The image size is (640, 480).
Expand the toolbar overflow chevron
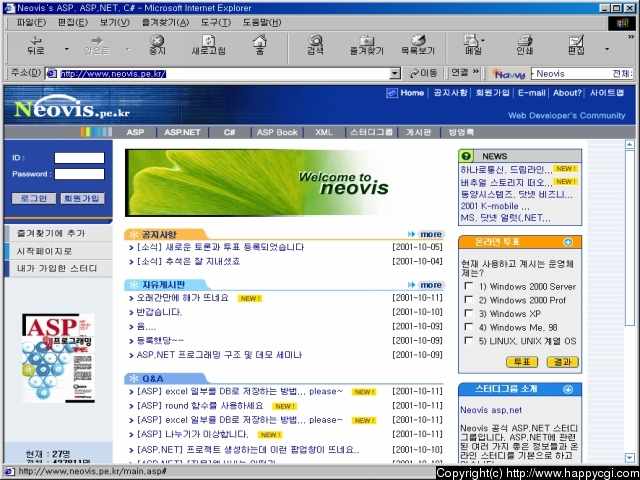coord(631,37)
